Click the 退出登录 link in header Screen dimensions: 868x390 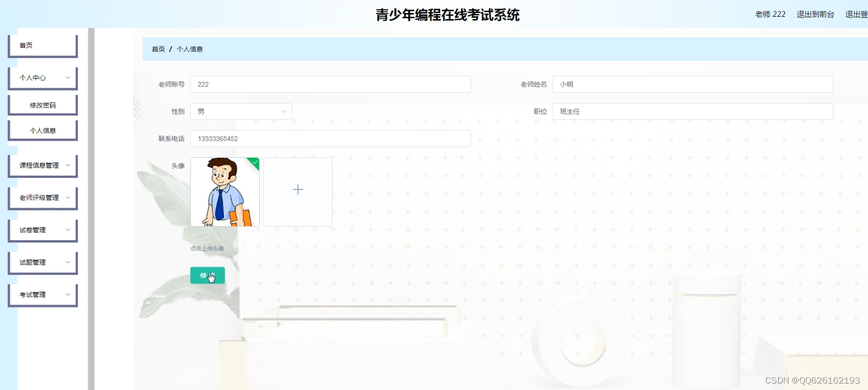click(x=857, y=14)
